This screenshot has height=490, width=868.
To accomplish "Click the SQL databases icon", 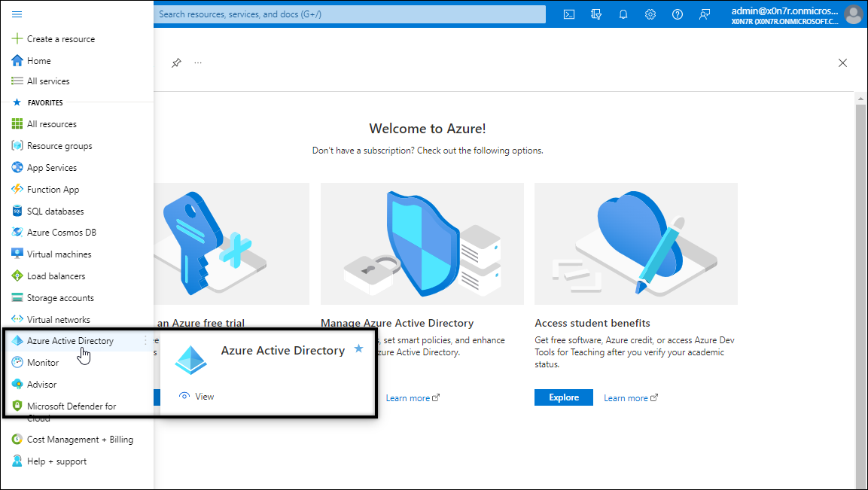I will pyautogui.click(x=17, y=211).
